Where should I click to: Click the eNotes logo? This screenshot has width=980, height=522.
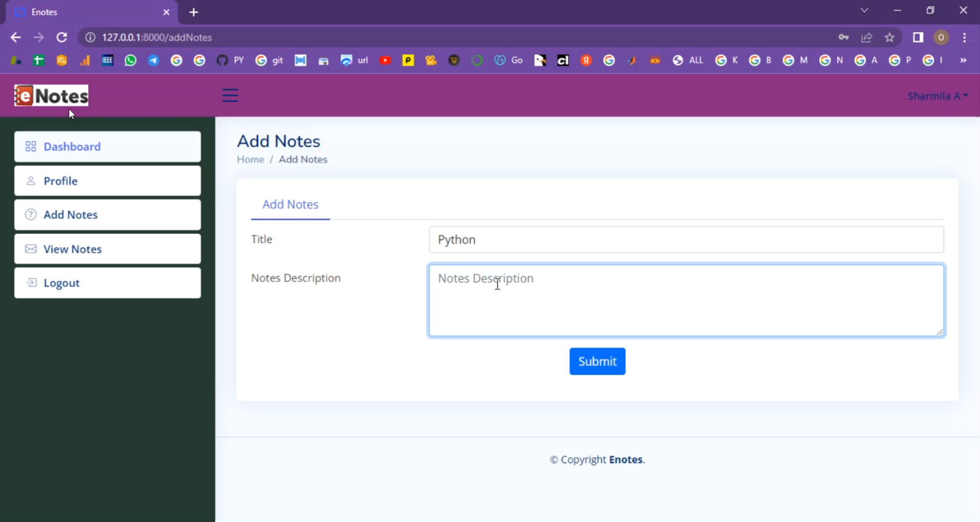(52, 96)
